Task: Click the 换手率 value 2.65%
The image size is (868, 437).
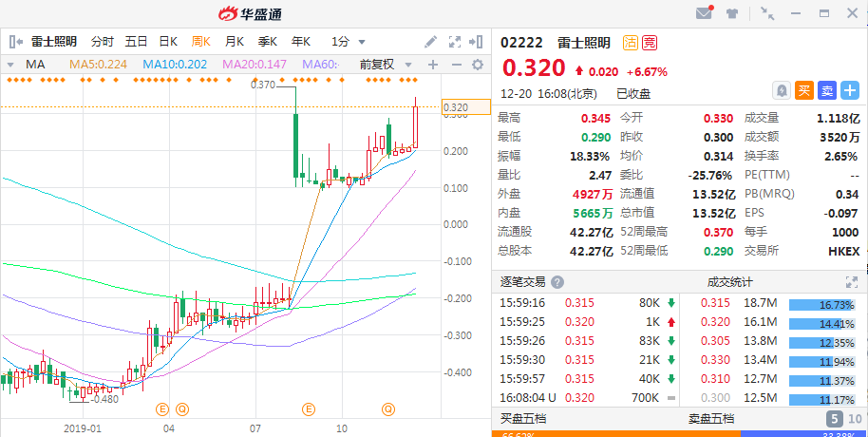Action: (x=840, y=157)
